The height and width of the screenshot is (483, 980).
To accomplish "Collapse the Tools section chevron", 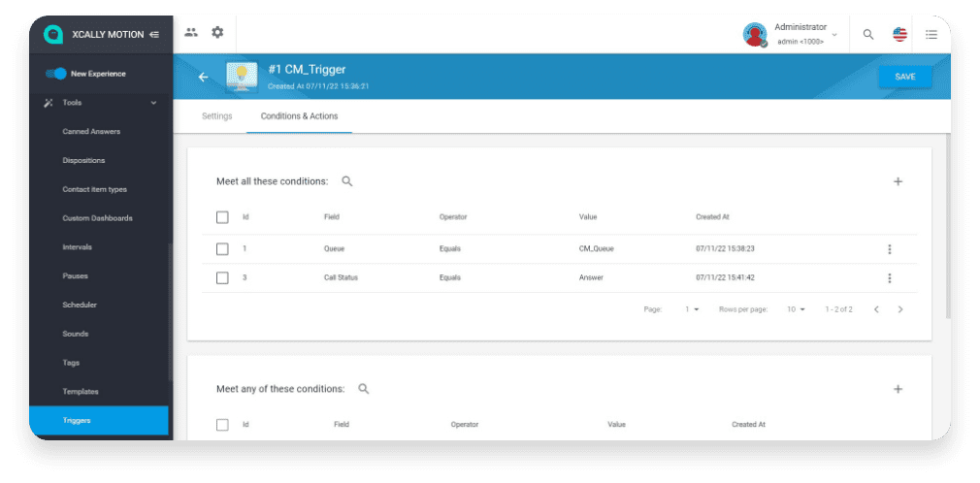I will tap(153, 103).
